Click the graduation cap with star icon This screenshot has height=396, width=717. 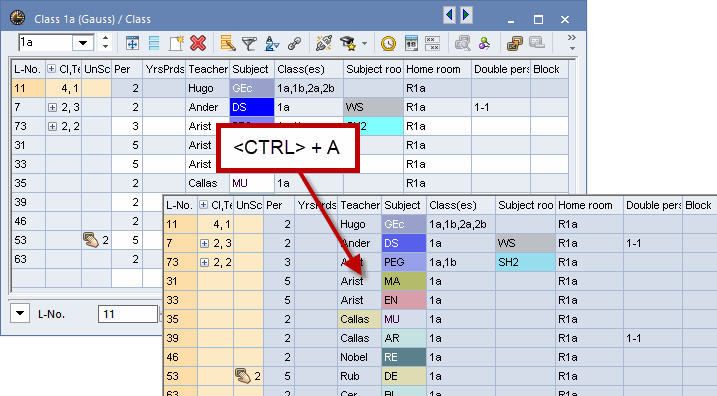[348, 43]
